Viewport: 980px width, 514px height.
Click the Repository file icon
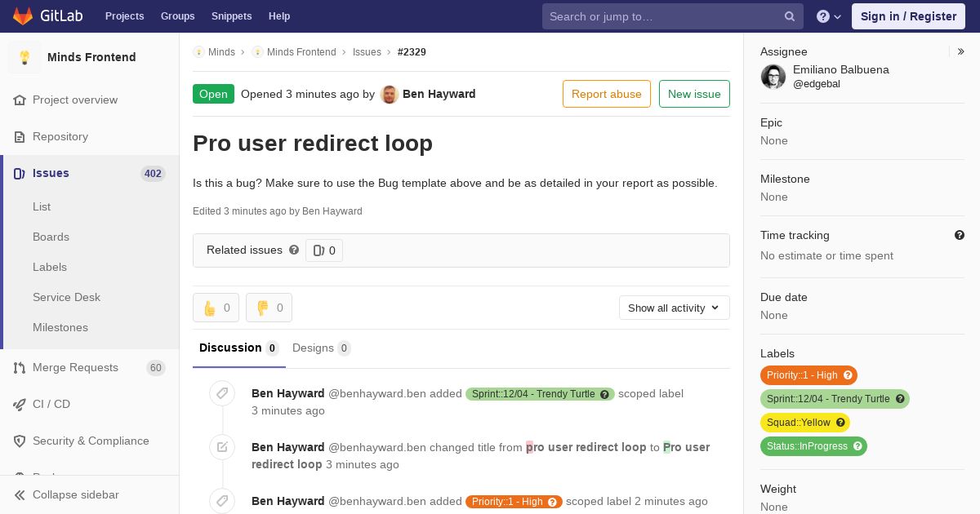click(20, 136)
